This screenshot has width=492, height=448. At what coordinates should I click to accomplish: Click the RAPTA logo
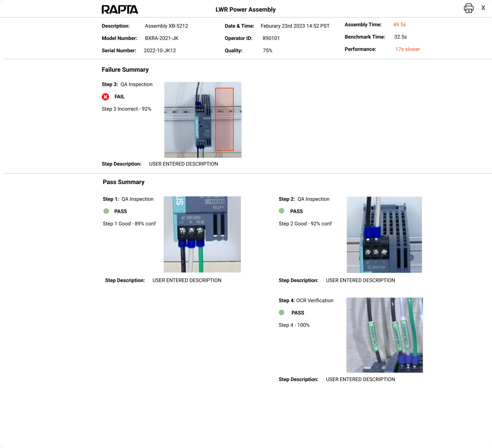point(119,9)
